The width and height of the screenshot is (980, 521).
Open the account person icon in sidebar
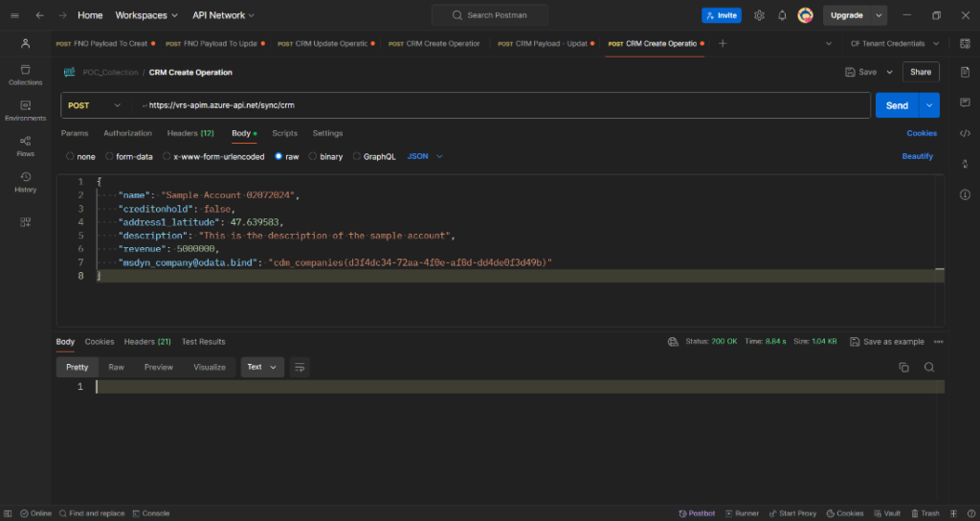click(x=26, y=43)
